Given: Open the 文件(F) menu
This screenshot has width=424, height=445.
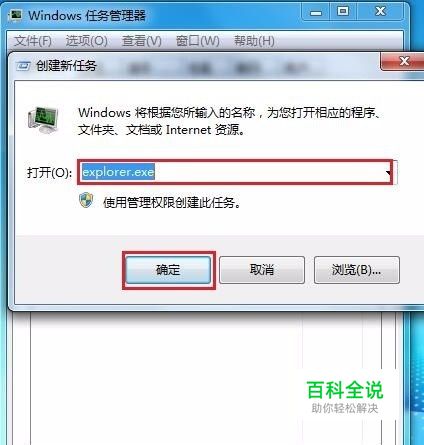Looking at the screenshot, I should (x=33, y=41).
